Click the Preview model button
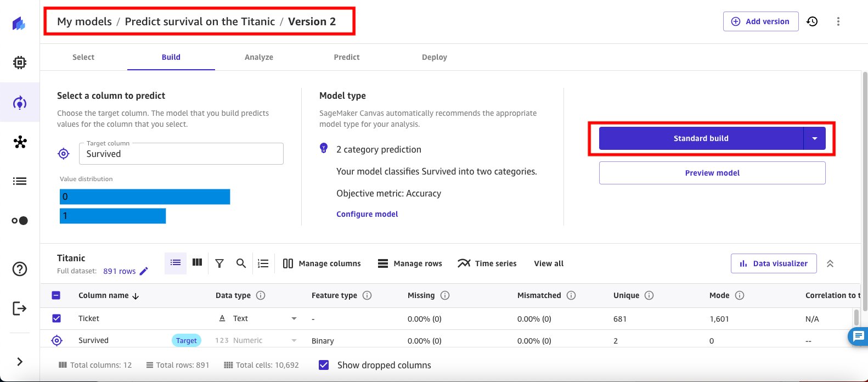The width and height of the screenshot is (868, 382). pos(712,173)
